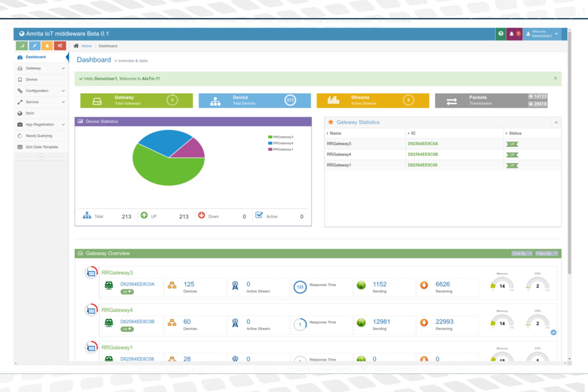Dismiss the welcome message banner

pos(555,78)
